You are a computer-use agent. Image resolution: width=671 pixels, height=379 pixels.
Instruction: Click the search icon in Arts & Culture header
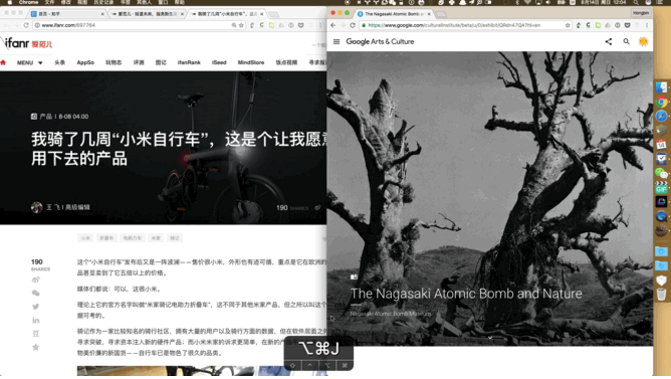[626, 41]
